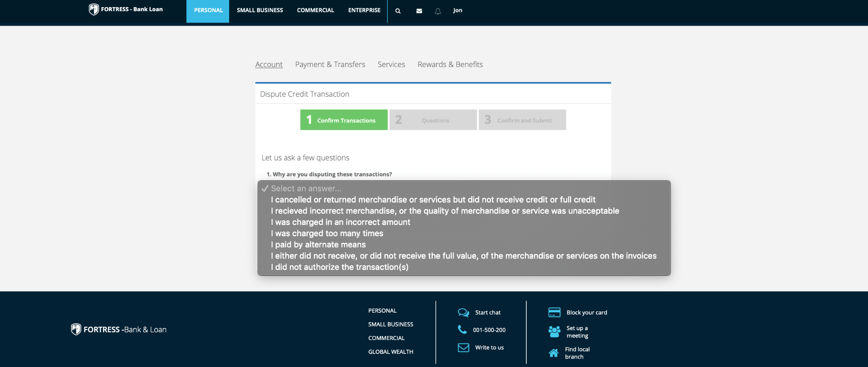Choose the 'Select an answer...' placeholder option

point(464,189)
